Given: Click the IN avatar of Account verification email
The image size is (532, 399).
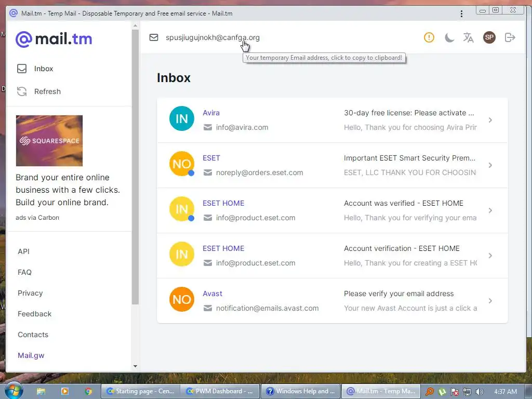Looking at the screenshot, I should tap(182, 254).
